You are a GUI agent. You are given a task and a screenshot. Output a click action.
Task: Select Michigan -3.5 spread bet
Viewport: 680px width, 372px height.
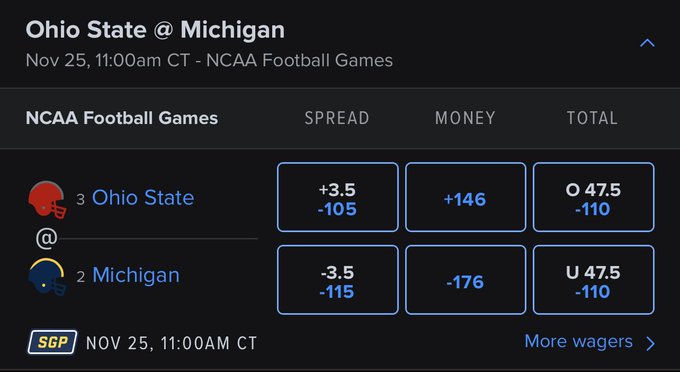337,280
